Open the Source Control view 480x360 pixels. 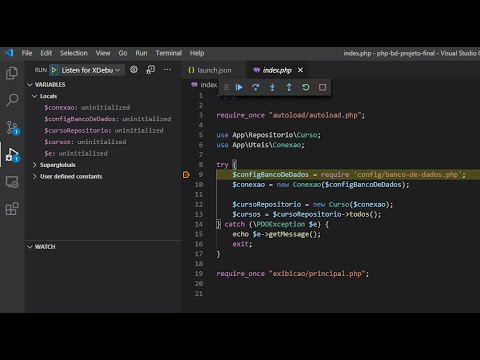coord(13,128)
